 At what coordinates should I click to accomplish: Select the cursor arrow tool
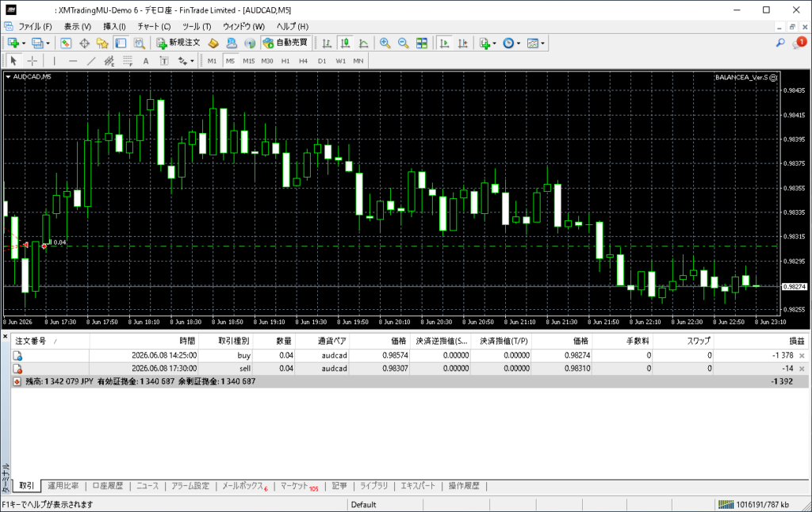pyautogui.click(x=13, y=60)
